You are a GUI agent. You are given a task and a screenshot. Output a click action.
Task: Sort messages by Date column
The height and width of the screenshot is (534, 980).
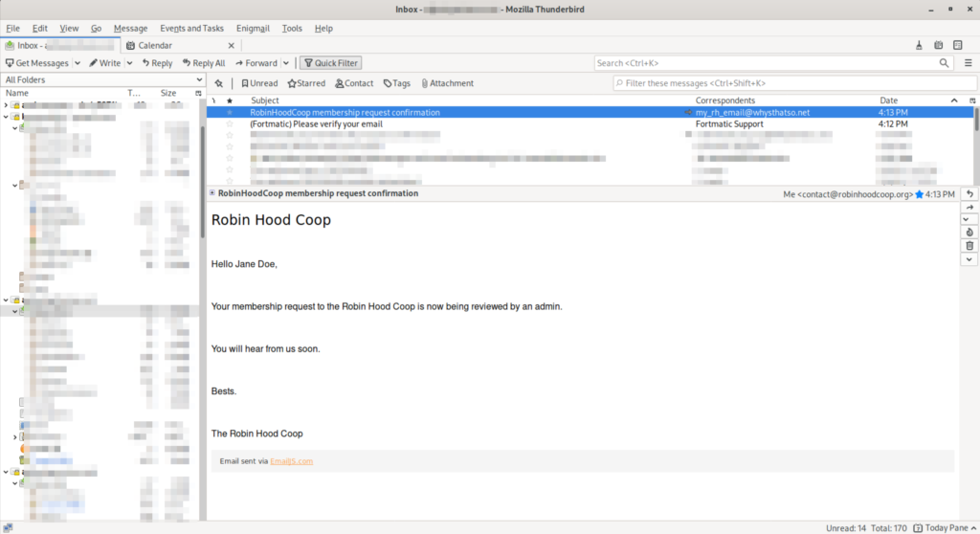[888, 100]
